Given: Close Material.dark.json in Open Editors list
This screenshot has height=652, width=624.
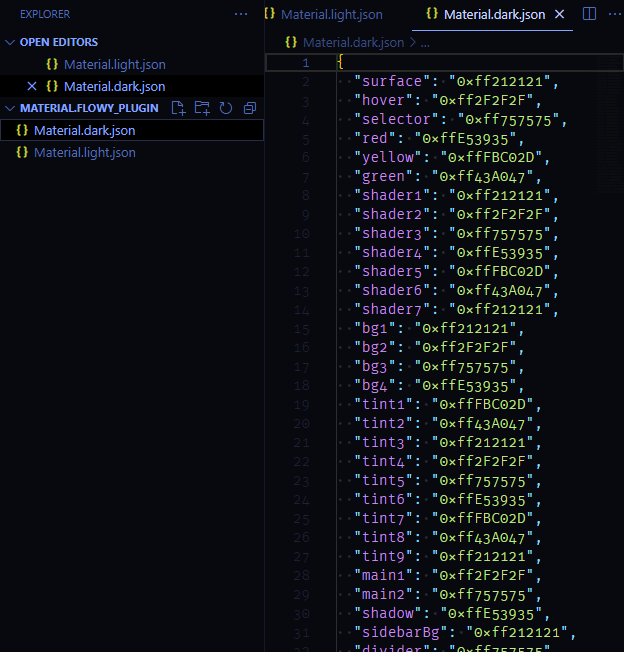Looking at the screenshot, I should [32, 86].
